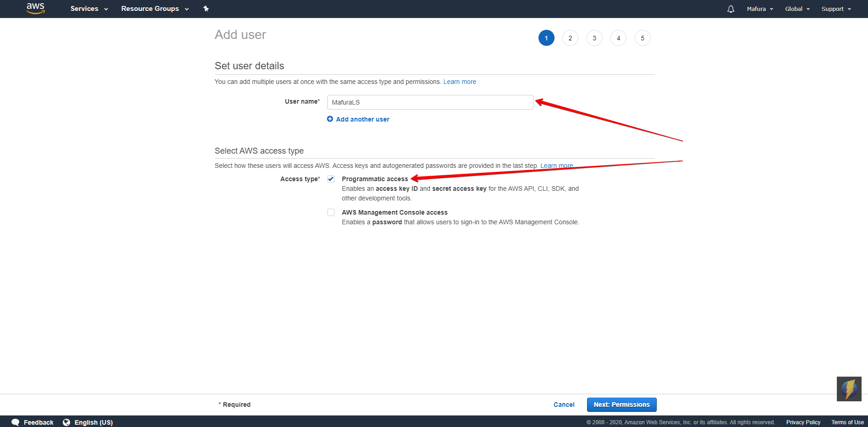Open the Privacy Policy link
868x427 pixels.
tap(803, 422)
